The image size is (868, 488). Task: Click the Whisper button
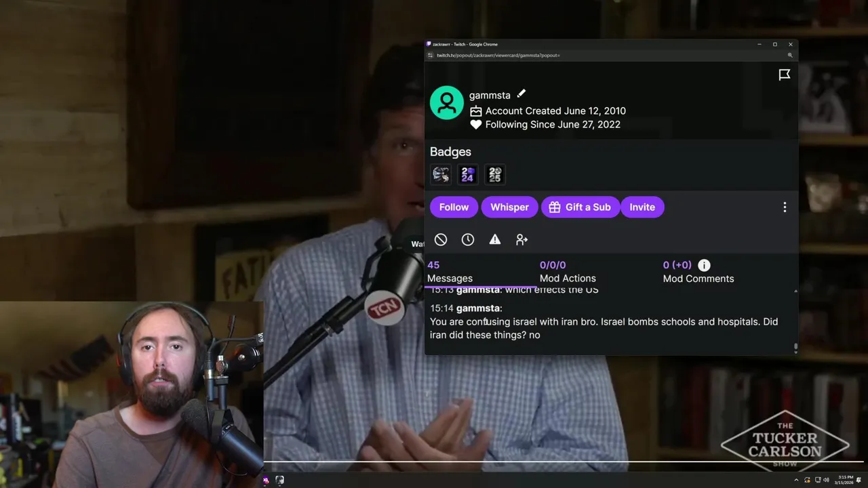tap(509, 207)
